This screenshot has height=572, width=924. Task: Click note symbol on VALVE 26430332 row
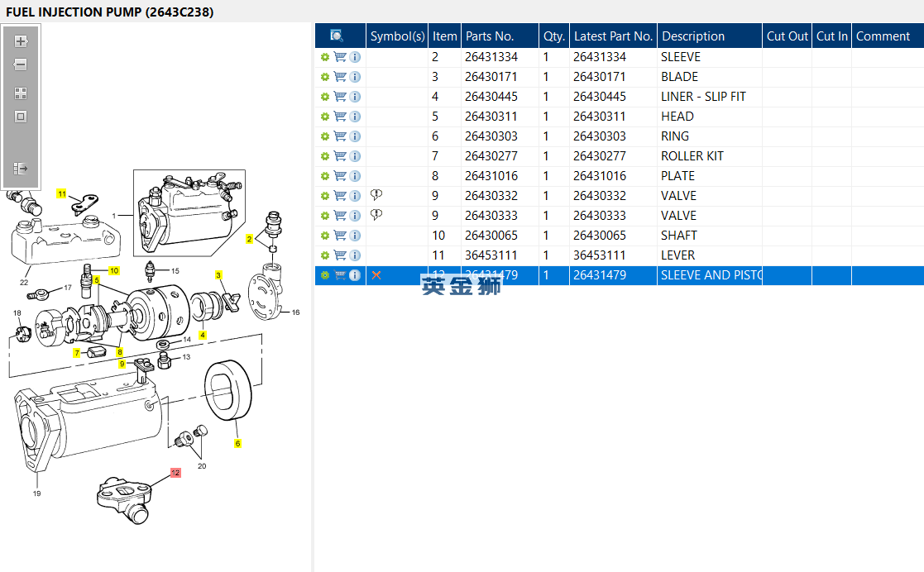[376, 196]
